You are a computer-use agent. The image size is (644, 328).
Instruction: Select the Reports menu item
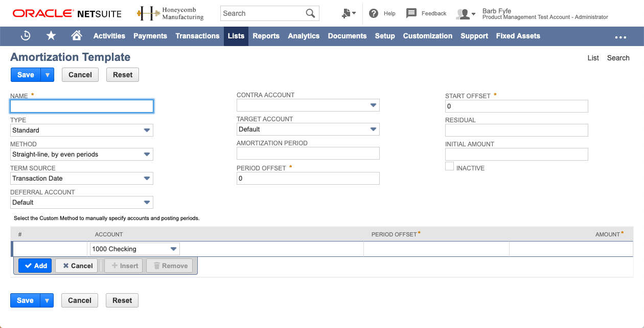click(266, 36)
